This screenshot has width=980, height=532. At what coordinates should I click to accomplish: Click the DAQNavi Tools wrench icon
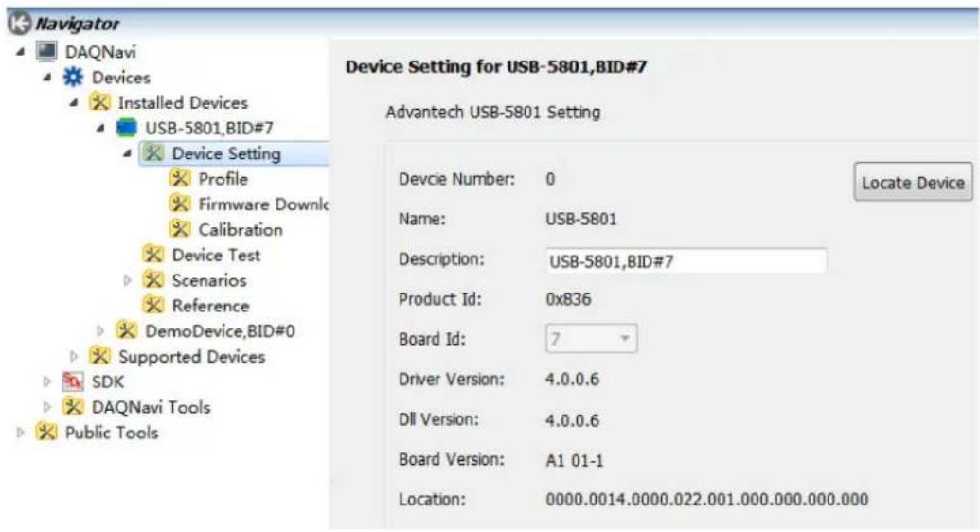tap(73, 406)
